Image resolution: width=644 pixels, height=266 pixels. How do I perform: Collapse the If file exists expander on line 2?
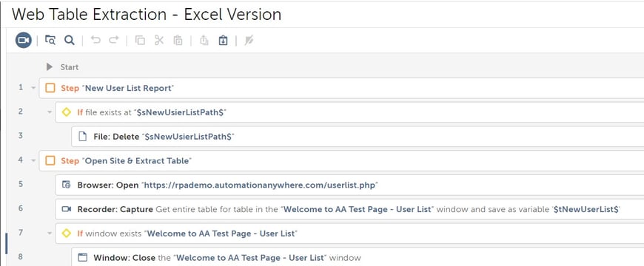(x=50, y=112)
